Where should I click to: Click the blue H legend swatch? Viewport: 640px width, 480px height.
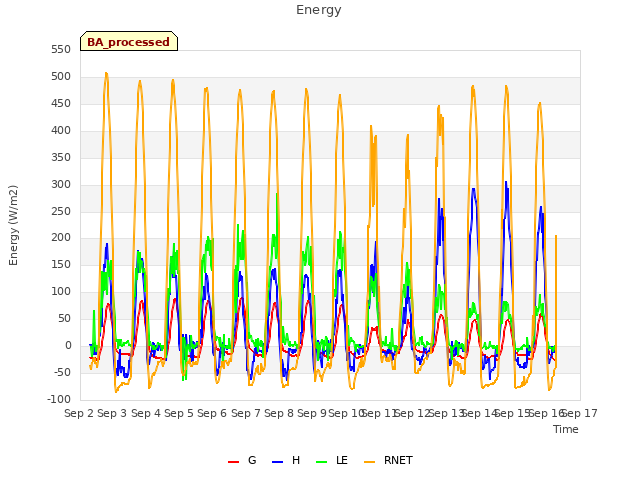click(x=277, y=462)
